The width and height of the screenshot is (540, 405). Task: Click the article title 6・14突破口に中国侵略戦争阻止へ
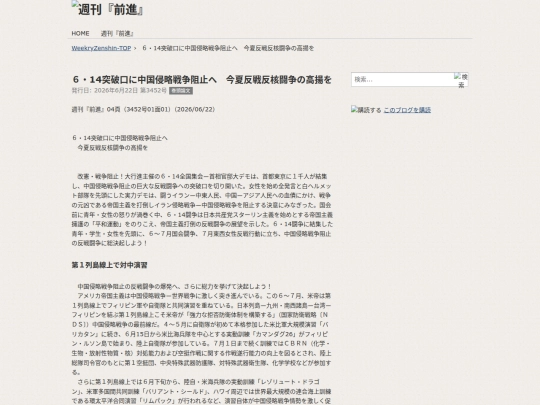pos(202,80)
